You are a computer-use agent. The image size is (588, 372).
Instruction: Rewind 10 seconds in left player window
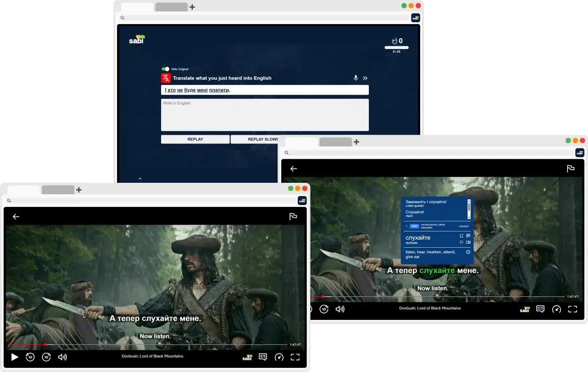30,357
